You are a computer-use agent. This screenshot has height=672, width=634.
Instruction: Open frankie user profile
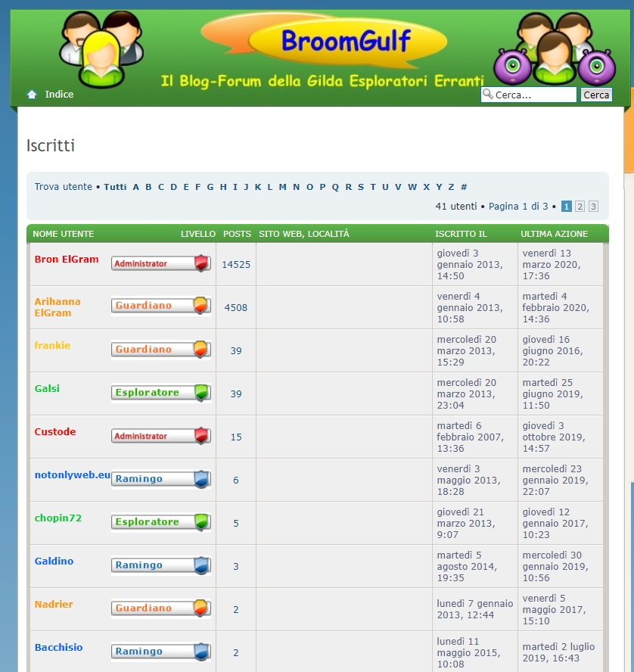52,345
